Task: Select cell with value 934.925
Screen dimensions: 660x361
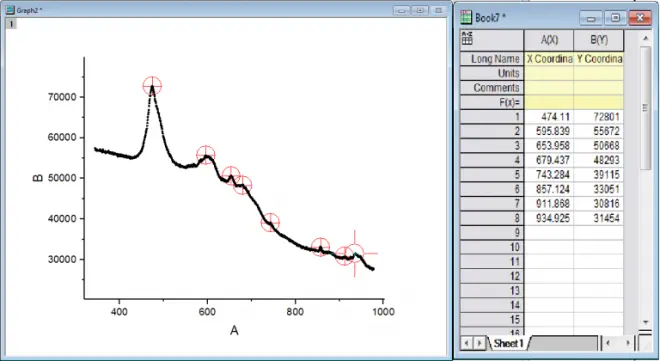Action: pyautogui.click(x=549, y=218)
